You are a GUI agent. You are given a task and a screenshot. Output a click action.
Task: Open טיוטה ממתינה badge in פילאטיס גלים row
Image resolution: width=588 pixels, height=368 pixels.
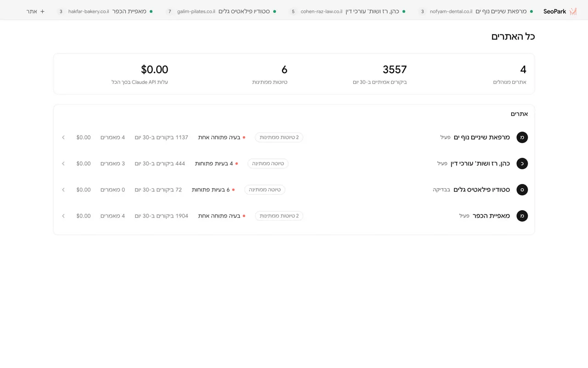click(x=265, y=190)
